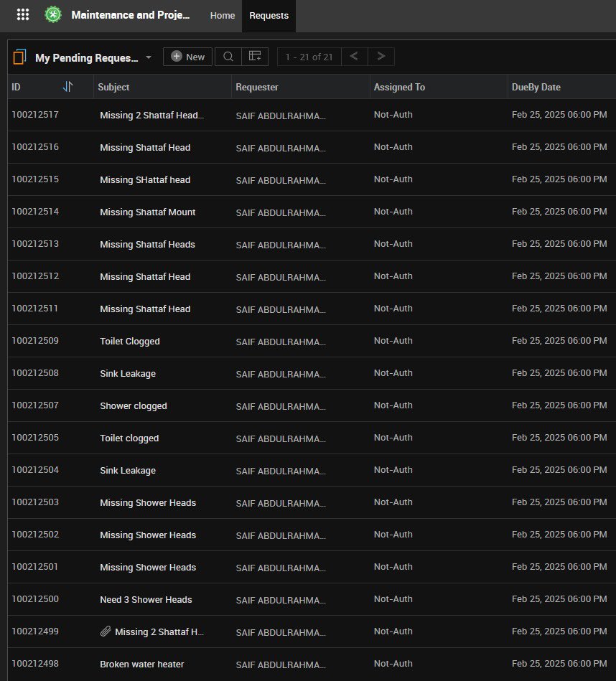Click the orange requests list view icon
The width and height of the screenshot is (616, 681).
click(x=19, y=57)
